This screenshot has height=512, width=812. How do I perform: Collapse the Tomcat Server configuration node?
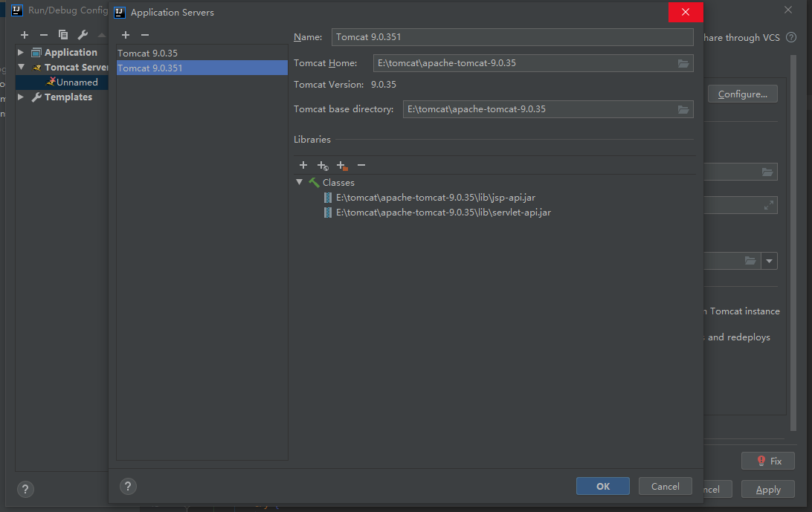22,67
